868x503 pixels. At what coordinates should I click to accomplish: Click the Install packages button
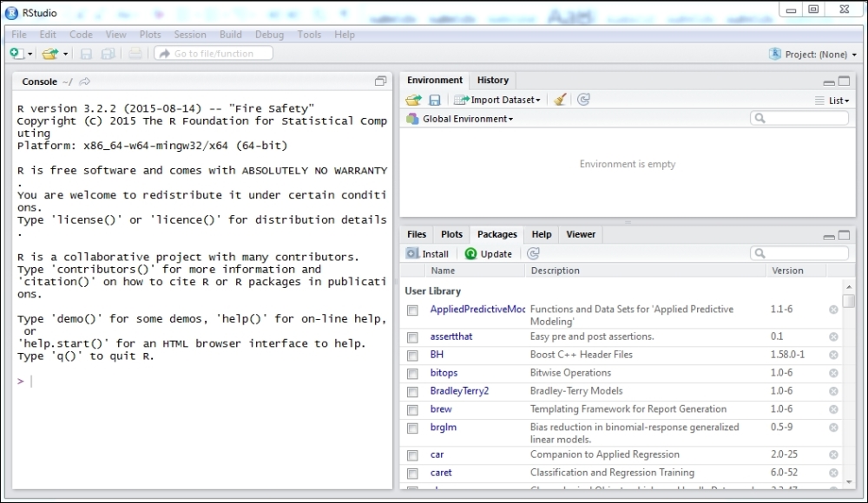[427, 254]
